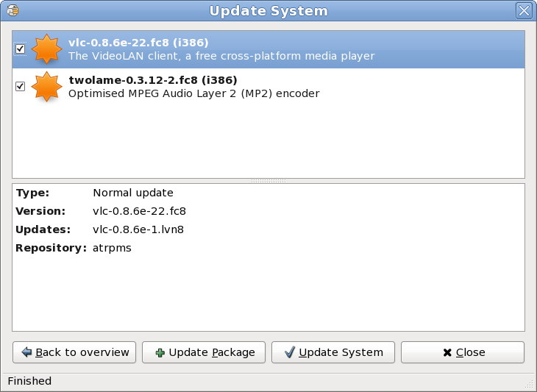Click the resize grip in the status bar corner
The image size is (537, 392).
pos(529,384)
